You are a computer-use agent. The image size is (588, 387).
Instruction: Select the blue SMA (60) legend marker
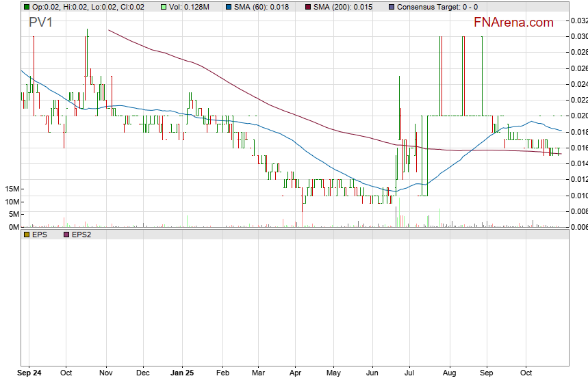click(229, 7)
